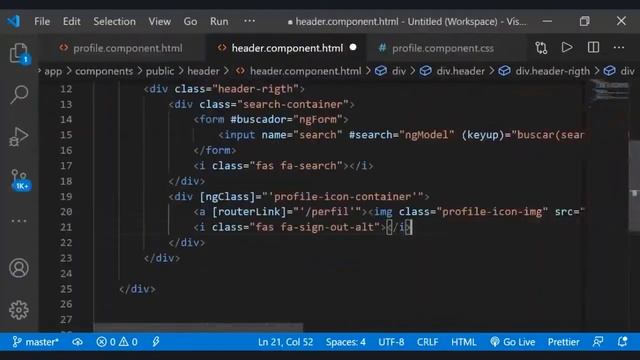Screen dimensions: 640x360
Task: Restore down the window
Action: [x=584, y=21]
